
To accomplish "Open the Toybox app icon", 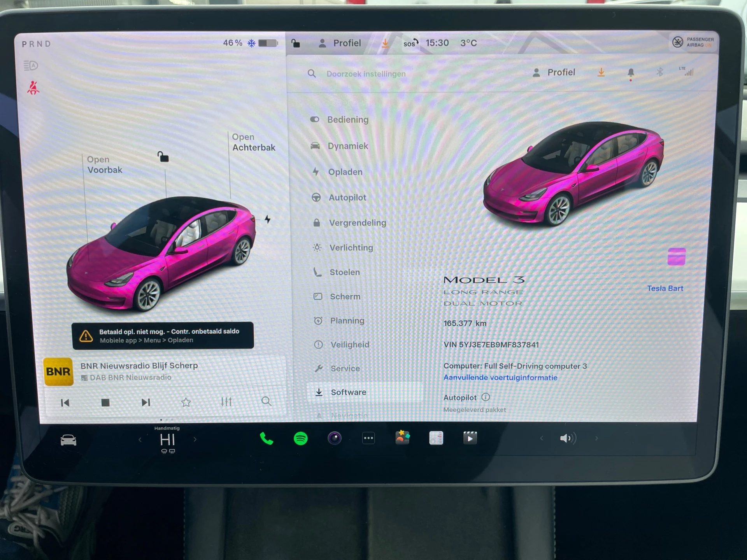I will (x=403, y=438).
